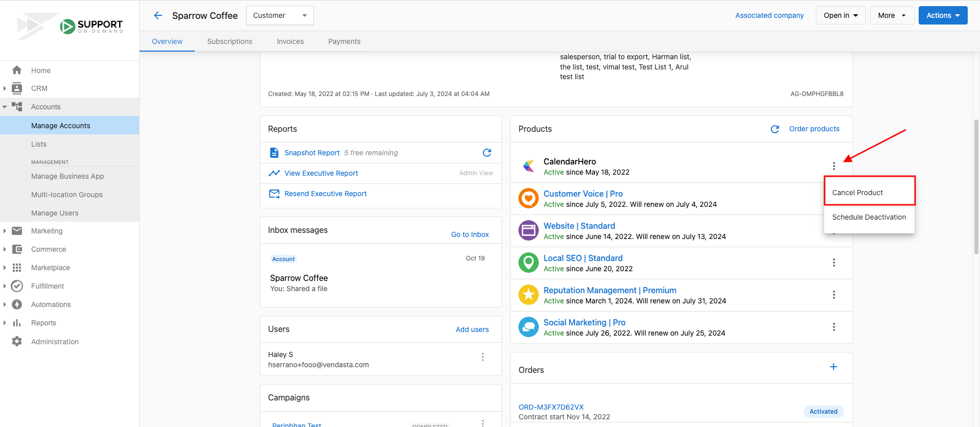Viewport: 980px width, 427px height.
Task: Click the Reports bar chart icon in sidebar
Action: coord(17,323)
